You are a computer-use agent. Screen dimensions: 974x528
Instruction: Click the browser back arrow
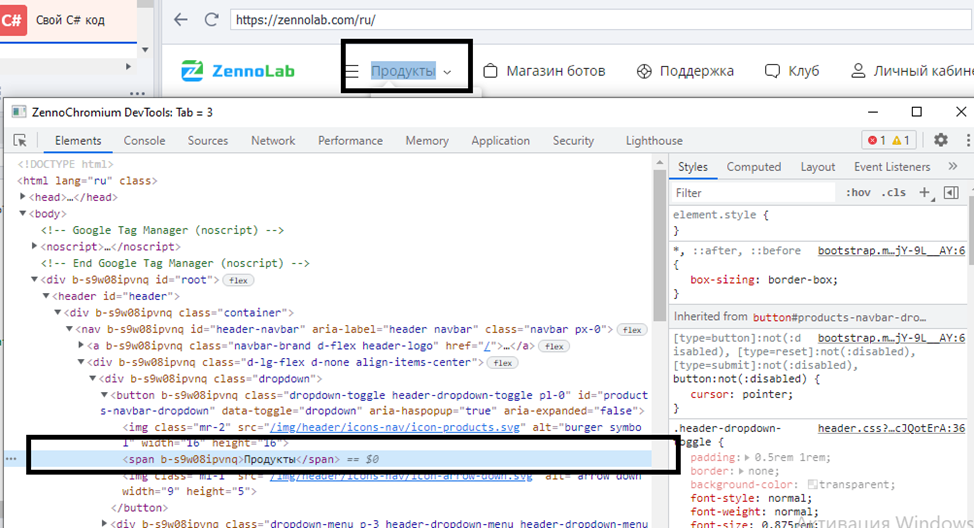point(181,19)
